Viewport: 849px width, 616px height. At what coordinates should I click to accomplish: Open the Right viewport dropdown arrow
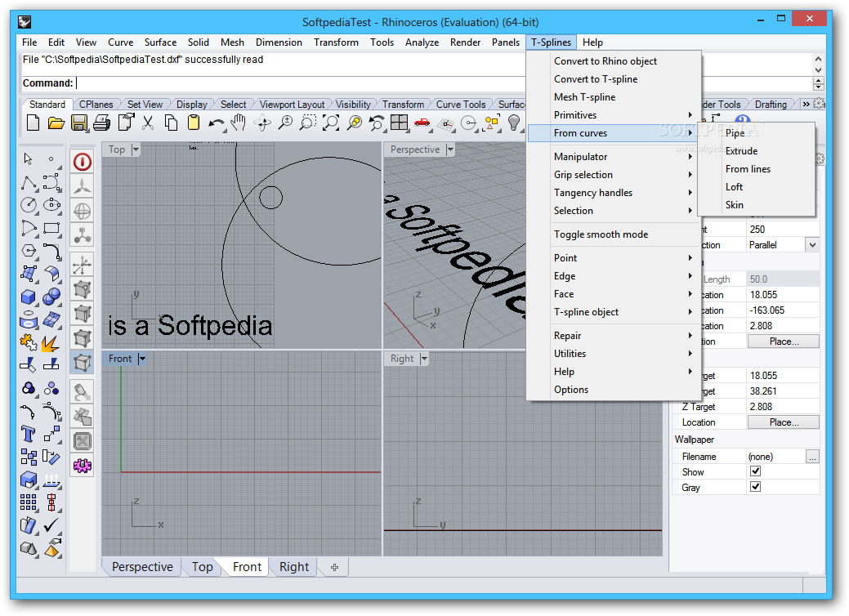[x=424, y=359]
